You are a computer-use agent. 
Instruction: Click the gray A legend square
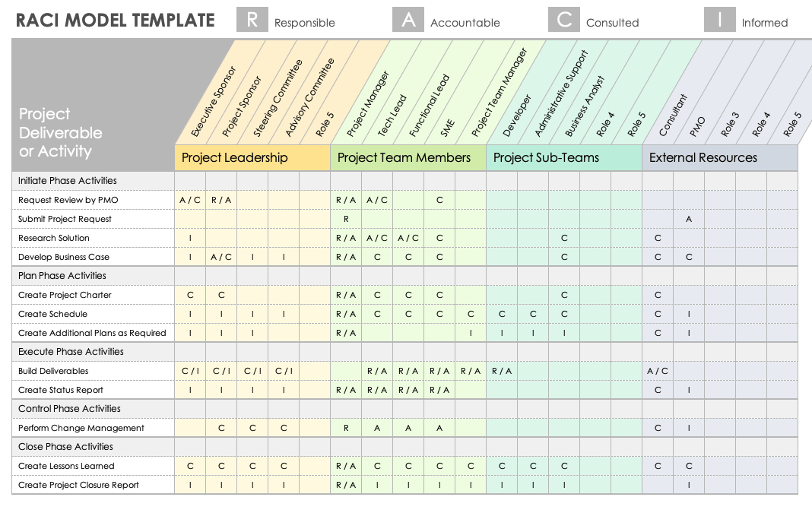pyautogui.click(x=408, y=19)
